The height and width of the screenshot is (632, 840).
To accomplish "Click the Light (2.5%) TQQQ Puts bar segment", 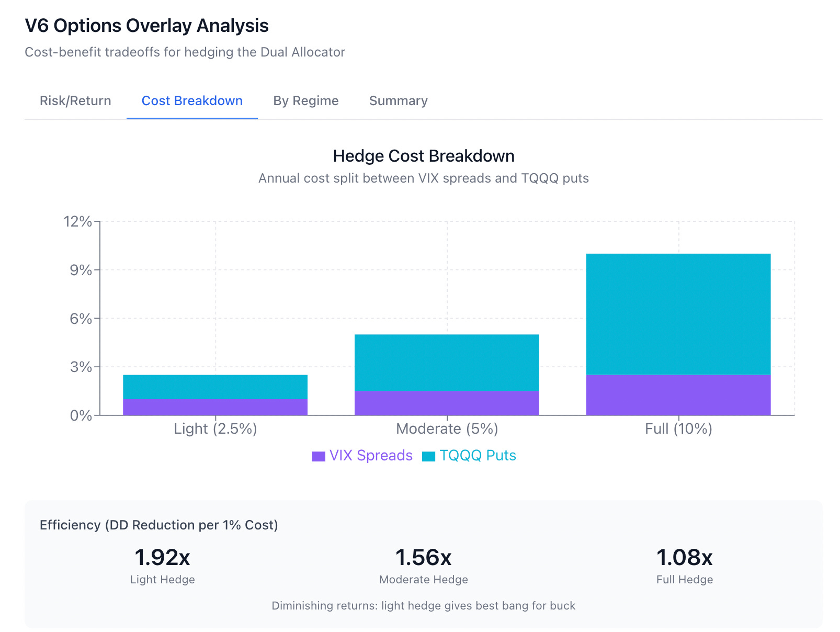I will pyautogui.click(x=215, y=387).
